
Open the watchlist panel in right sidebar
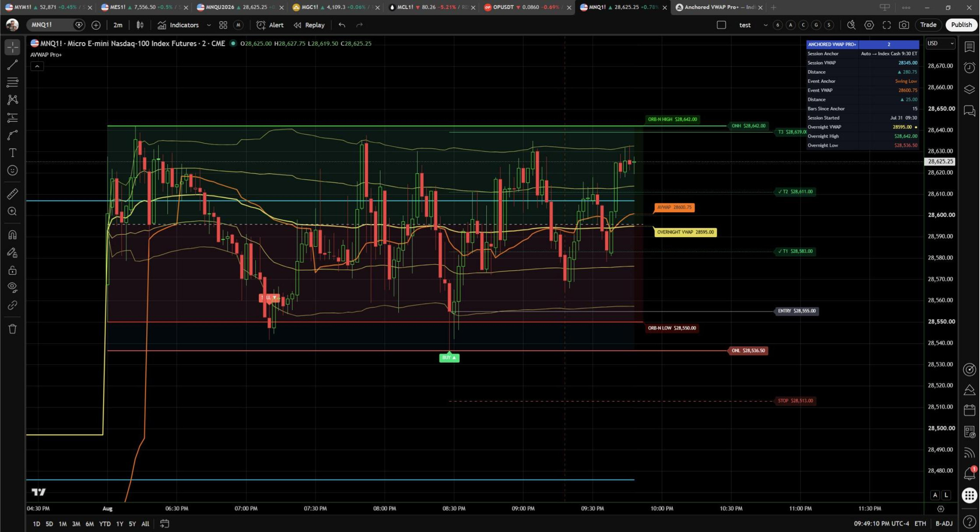[969, 47]
